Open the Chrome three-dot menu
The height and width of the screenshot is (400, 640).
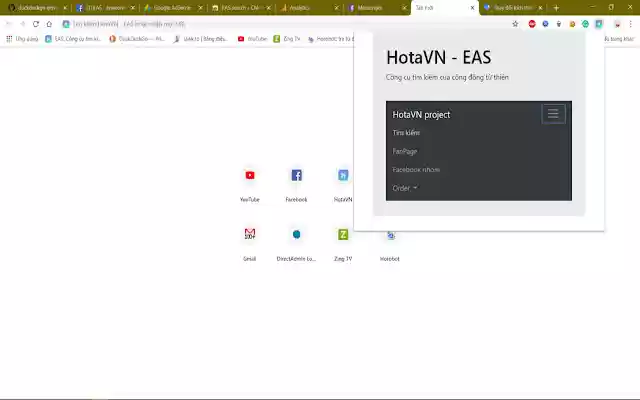click(631, 24)
